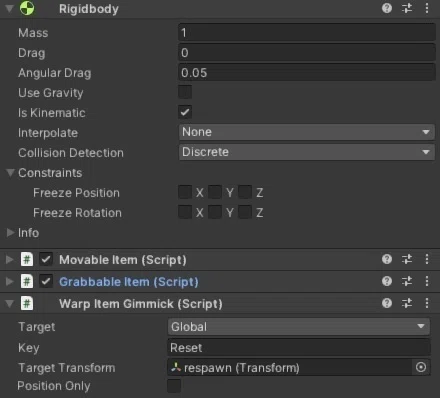440x398 pixels.
Task: Open the Target dropdown set to Global
Action: (x=299, y=327)
